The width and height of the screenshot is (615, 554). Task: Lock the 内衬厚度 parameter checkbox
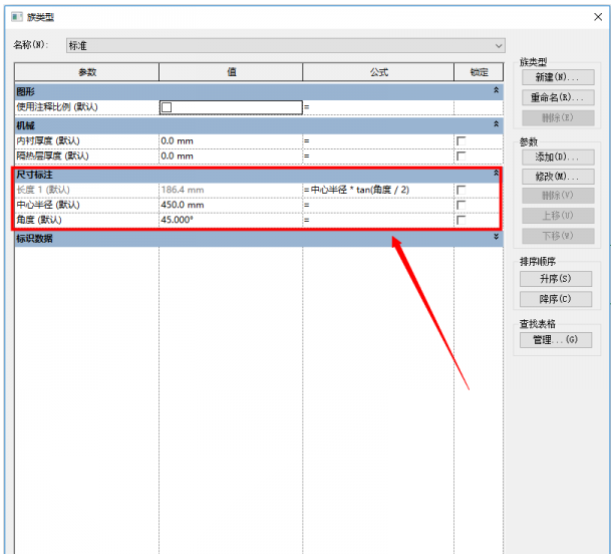point(461,141)
